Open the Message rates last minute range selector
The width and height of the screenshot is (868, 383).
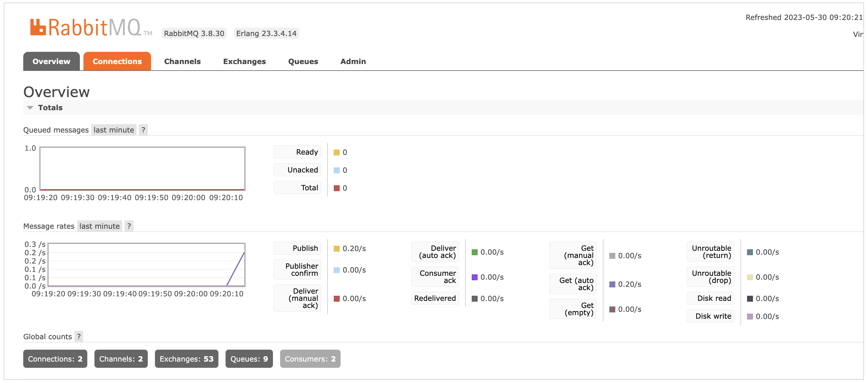[x=100, y=226]
